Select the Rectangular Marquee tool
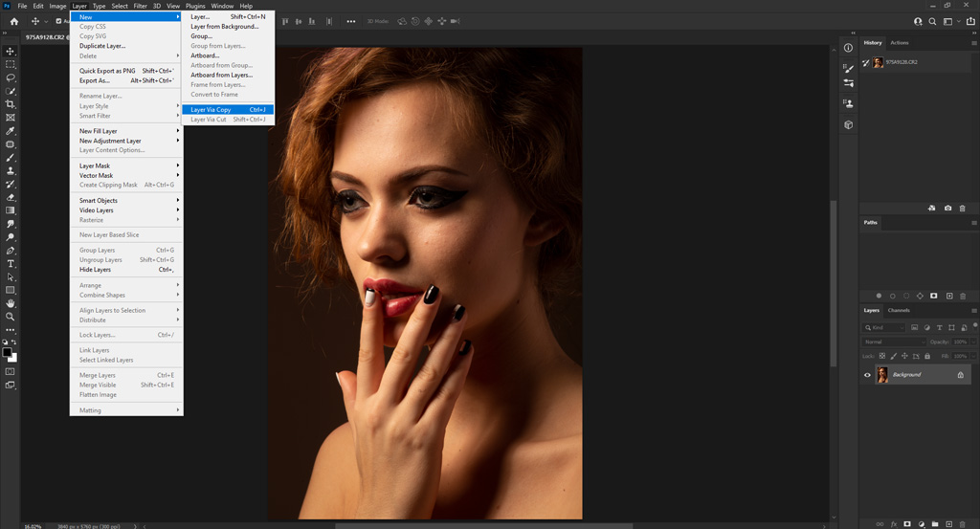 point(10,64)
